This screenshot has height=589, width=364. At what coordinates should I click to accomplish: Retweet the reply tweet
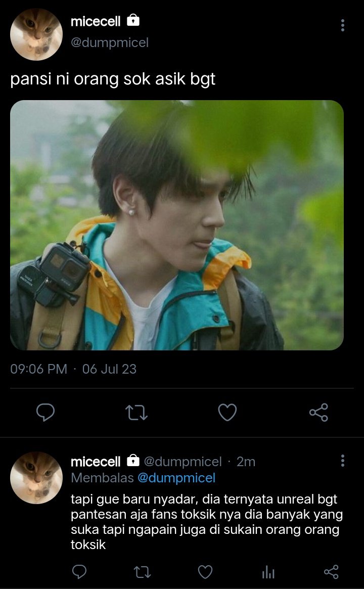click(143, 572)
